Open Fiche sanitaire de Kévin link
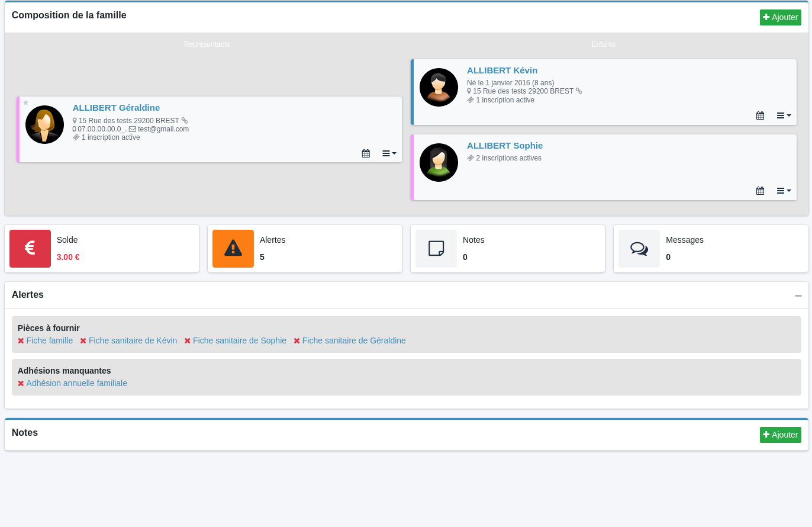Image resolution: width=812 pixels, height=527 pixels. 133,340
